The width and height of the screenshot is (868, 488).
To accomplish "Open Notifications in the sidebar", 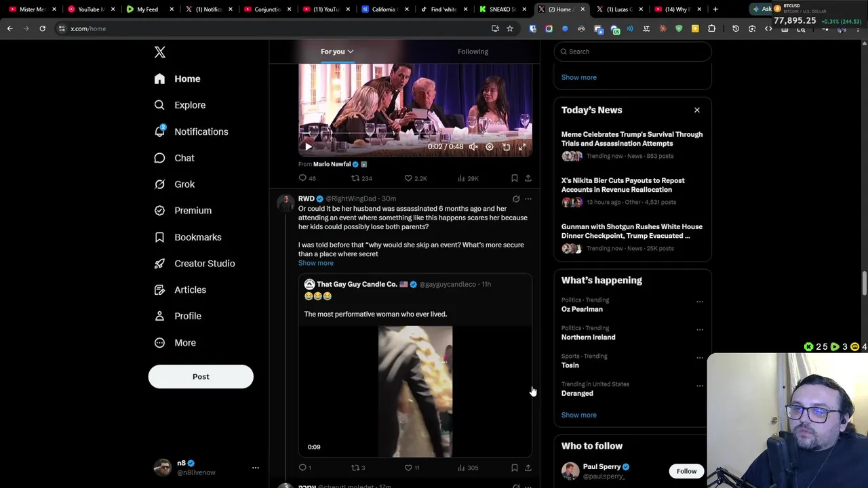I will click(191, 131).
